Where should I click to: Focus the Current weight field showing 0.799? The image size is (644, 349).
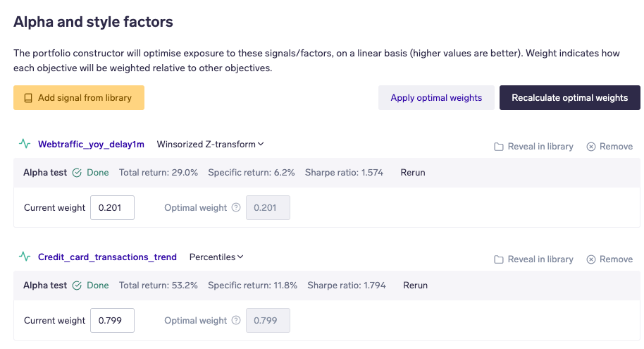(x=112, y=321)
